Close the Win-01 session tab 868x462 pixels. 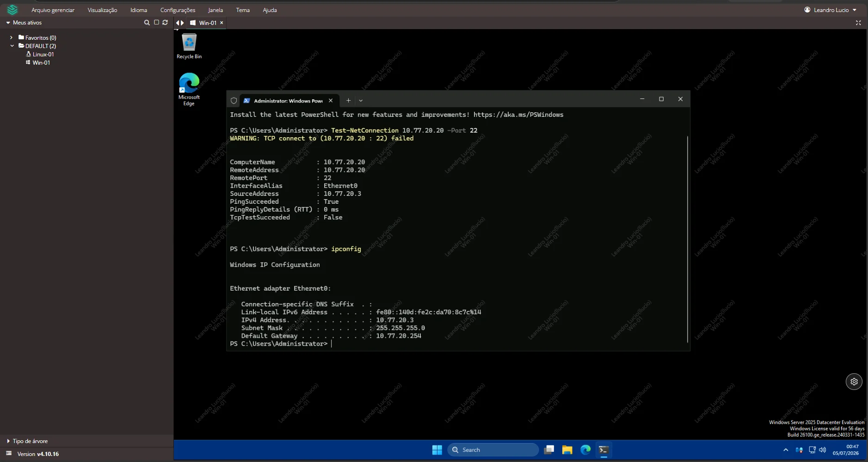tap(222, 23)
